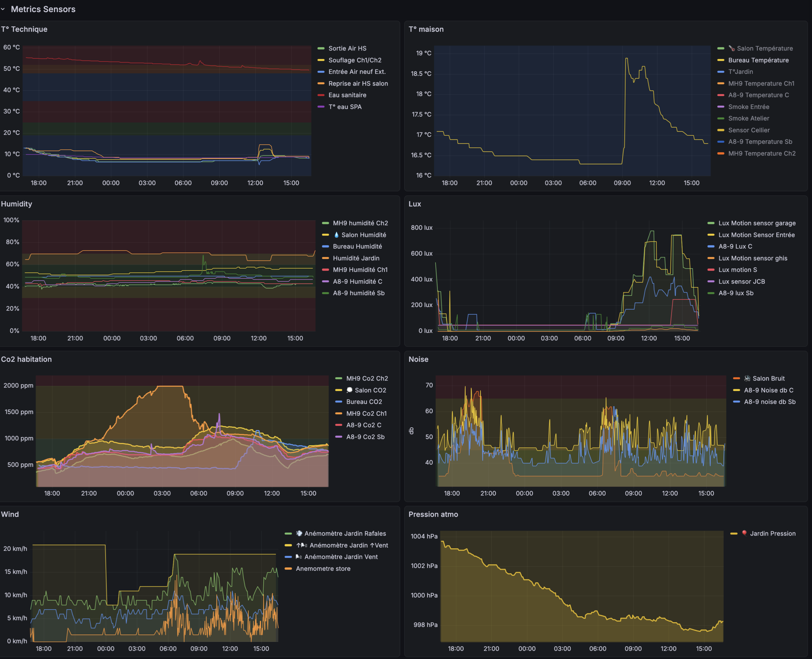Click the Lux sensor JCB legend label
The width and height of the screenshot is (812, 659).
coord(741,281)
